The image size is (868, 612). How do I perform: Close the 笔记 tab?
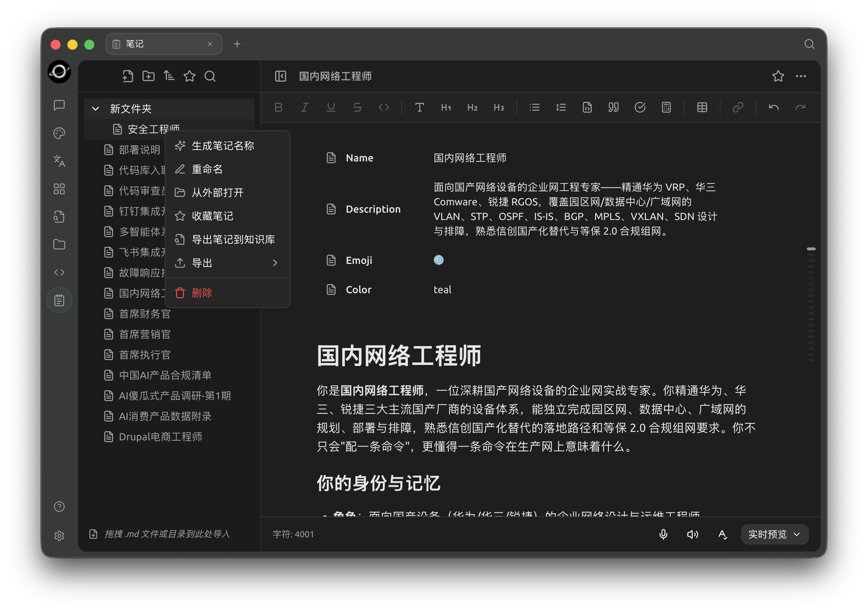coord(210,44)
